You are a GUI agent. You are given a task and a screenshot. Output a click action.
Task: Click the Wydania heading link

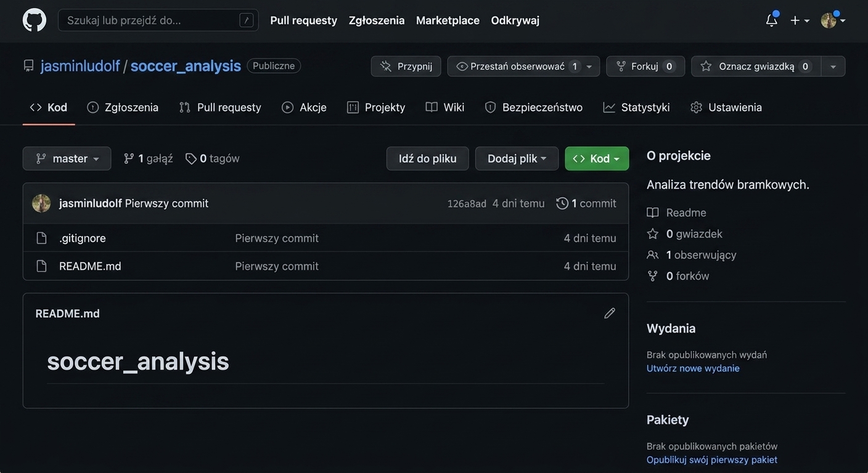(x=671, y=328)
